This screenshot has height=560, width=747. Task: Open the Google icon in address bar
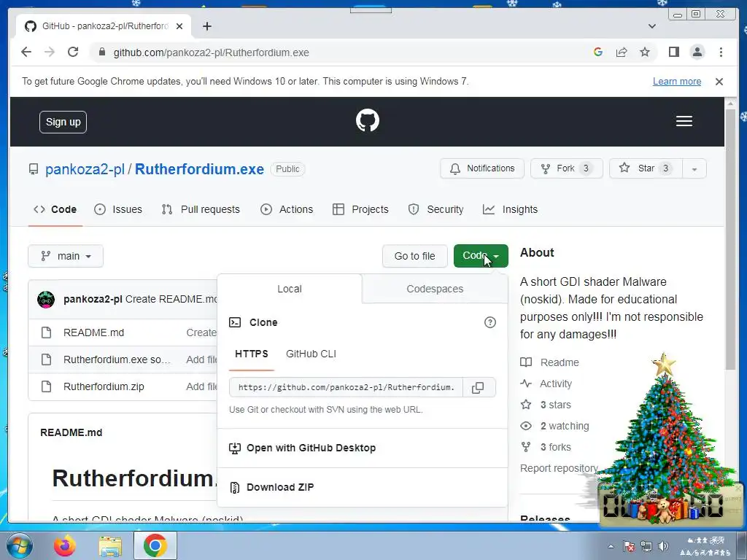pyautogui.click(x=598, y=52)
